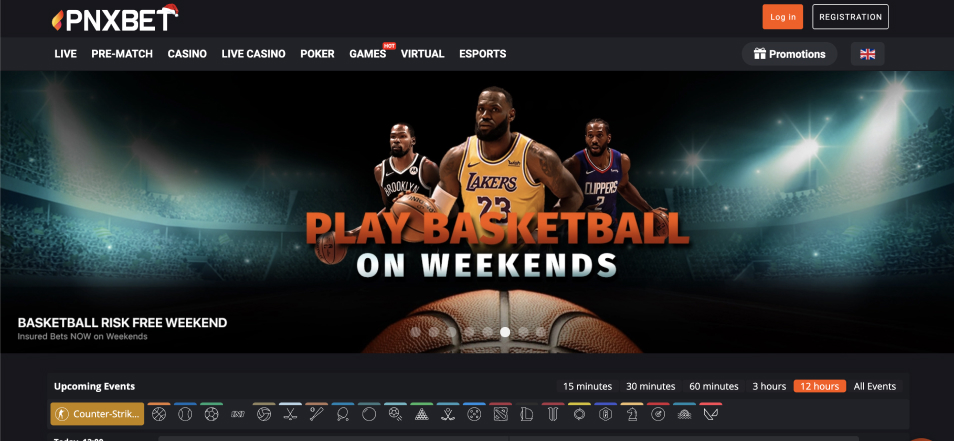Select the table tennis paddle icon
The height and width of the screenshot is (441, 954).
(x=343, y=414)
